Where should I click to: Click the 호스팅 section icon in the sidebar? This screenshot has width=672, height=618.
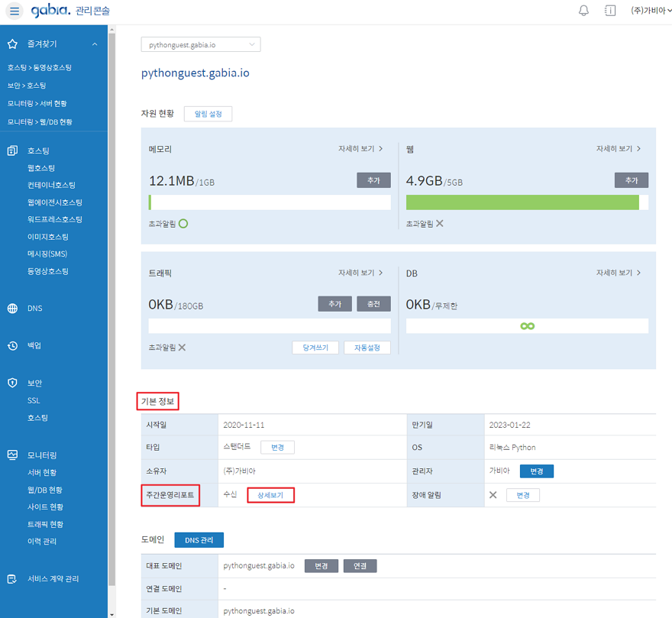[12, 150]
